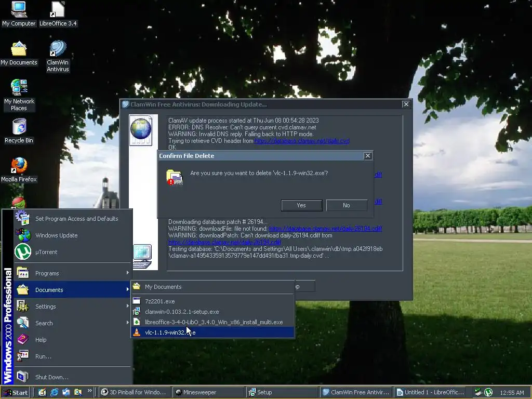Click the Start button

click(16, 393)
